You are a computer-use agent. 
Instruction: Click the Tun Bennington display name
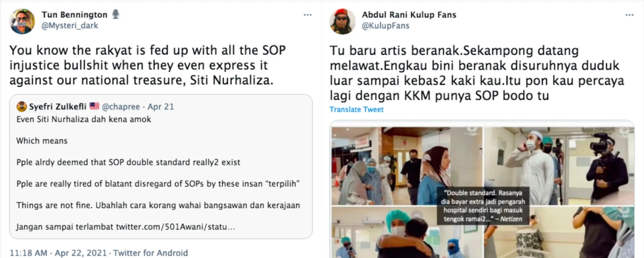click(74, 15)
